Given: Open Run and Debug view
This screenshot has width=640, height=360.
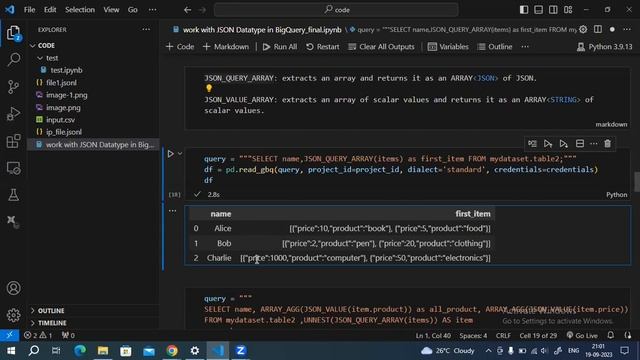Looking at the screenshot, I should tap(13, 114).
